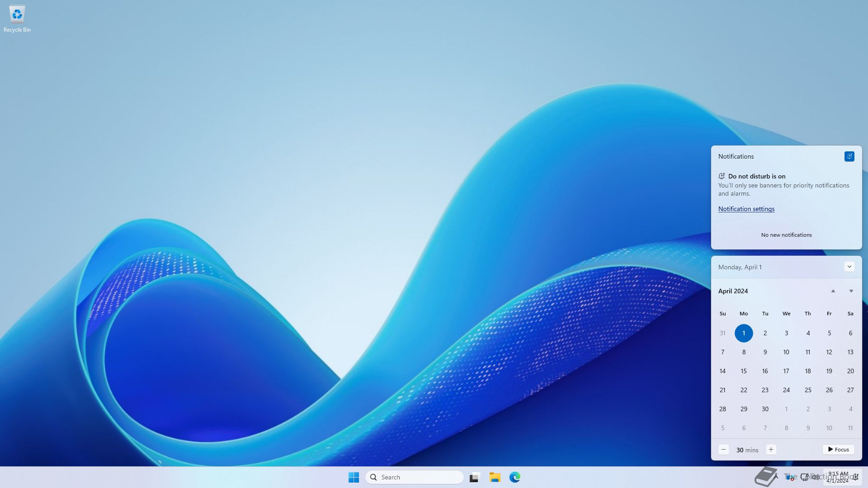Go to next month with down arrow
Viewport: 868px width, 488px height.
851,291
